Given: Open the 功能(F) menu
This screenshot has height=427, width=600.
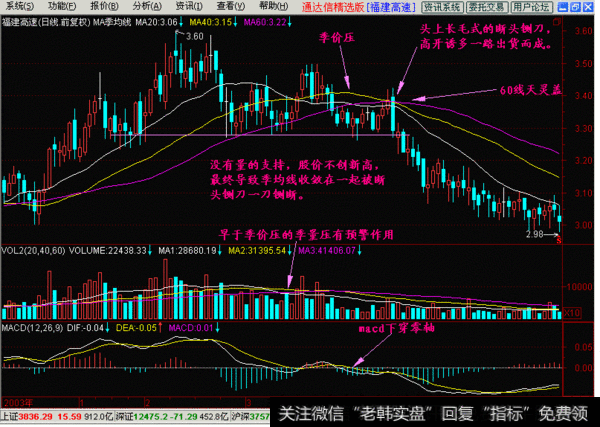Looking at the screenshot, I should pos(63,6).
